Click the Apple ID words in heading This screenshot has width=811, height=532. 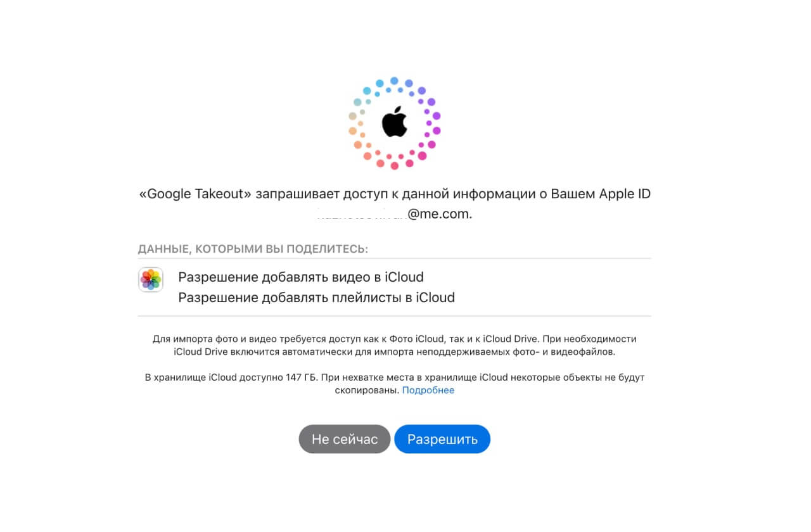(x=625, y=194)
